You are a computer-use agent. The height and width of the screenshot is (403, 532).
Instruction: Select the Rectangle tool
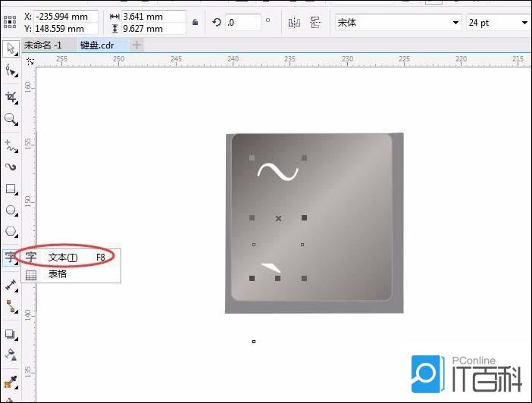point(11,189)
